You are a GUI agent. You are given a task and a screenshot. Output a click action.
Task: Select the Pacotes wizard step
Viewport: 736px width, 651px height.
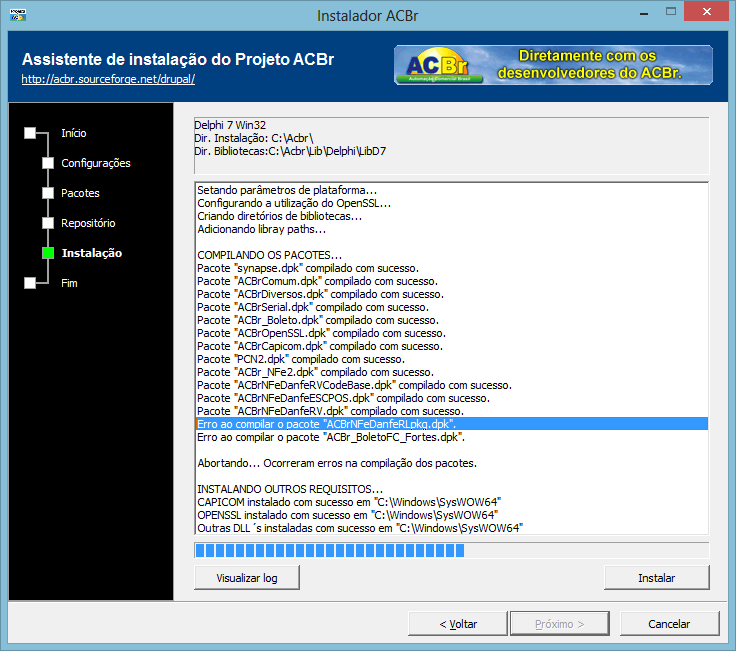80,193
